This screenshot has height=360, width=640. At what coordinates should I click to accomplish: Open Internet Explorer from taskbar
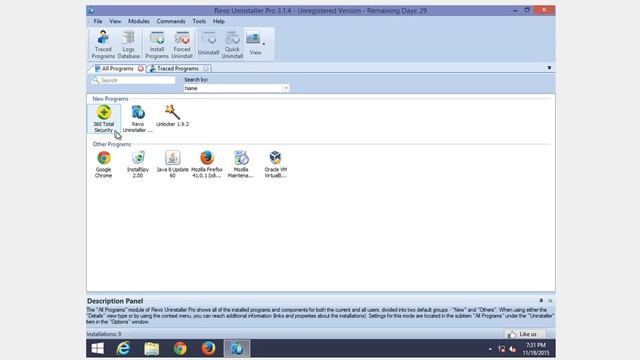coord(123,349)
